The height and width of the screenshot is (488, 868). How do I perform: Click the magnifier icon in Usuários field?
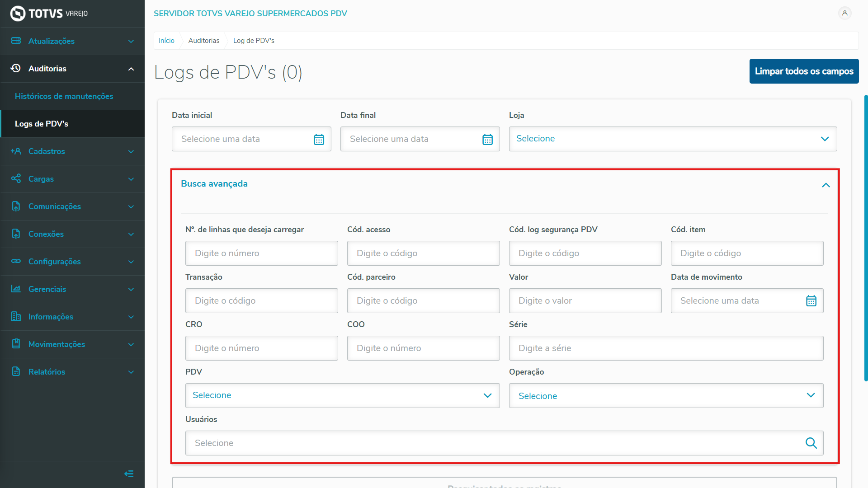[811, 443]
